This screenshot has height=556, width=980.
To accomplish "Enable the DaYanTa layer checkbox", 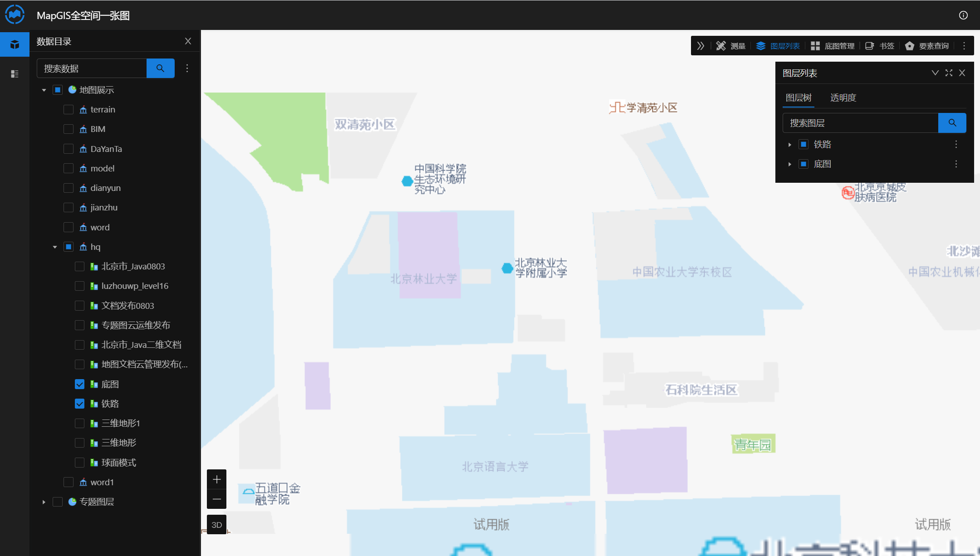I will tap(69, 149).
